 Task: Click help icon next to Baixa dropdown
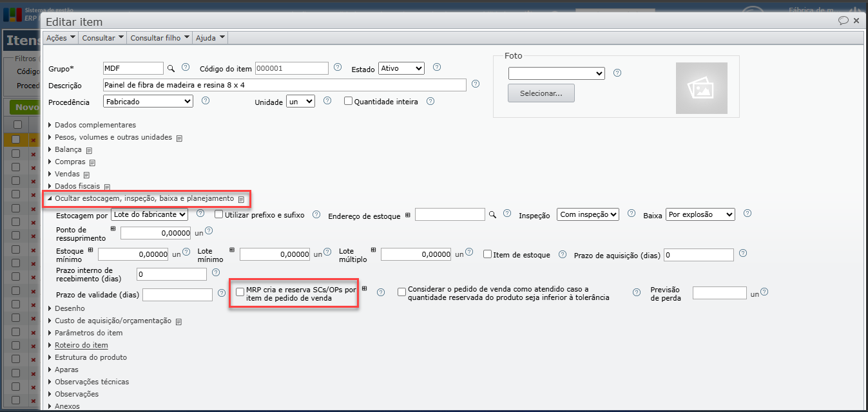click(747, 214)
